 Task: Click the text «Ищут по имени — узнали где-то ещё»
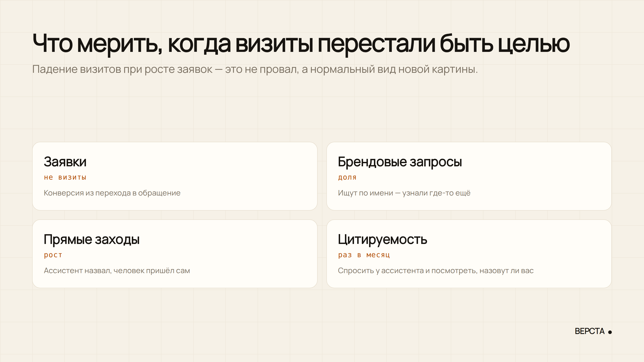pos(404,193)
